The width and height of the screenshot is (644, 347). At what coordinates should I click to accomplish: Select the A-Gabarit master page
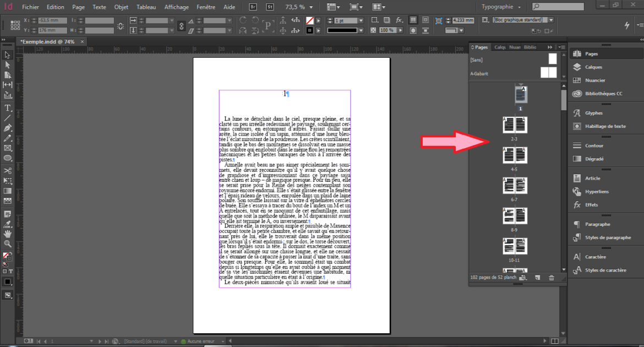[x=479, y=73]
